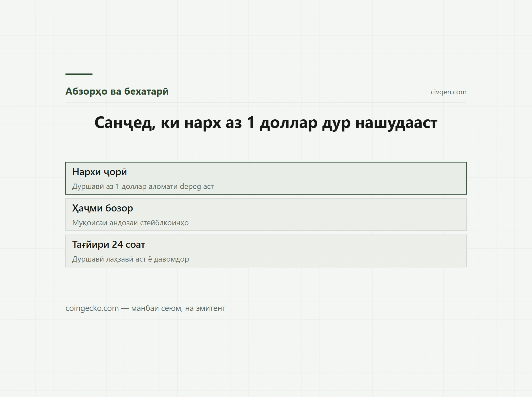Screen dimensions: 532x397
Task: Click the heading 'Санҷед, ки нарх аз 1 доллар дур нашудааст'
Action: 266,122
